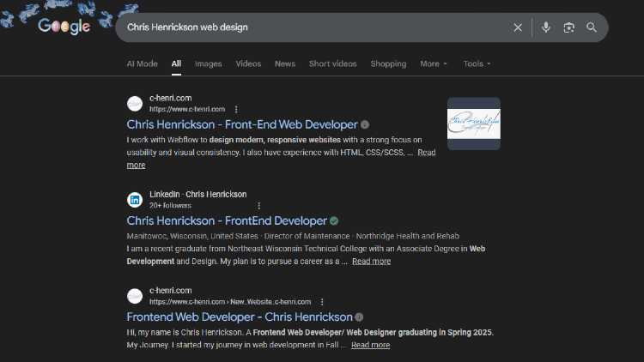Click green verified badge beside FrontEnd Developer title
This screenshot has width=644, height=362.
[x=334, y=220]
